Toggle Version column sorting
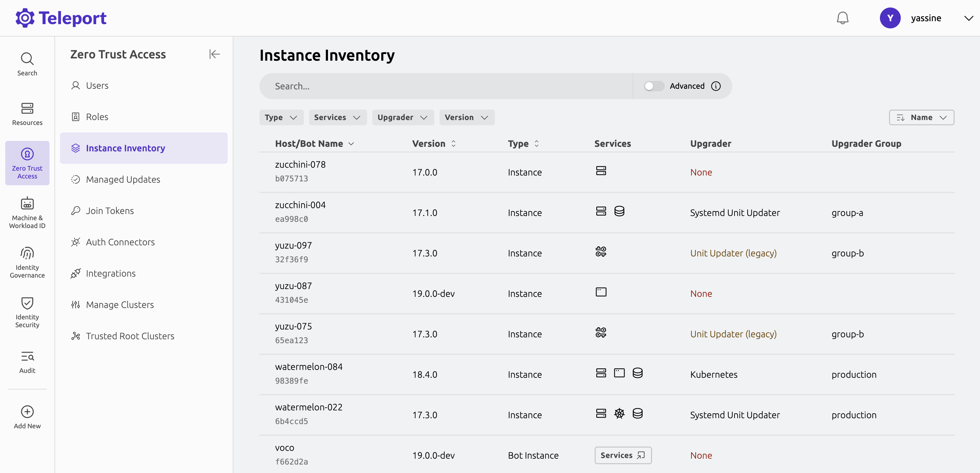980x473 pixels. (x=453, y=144)
